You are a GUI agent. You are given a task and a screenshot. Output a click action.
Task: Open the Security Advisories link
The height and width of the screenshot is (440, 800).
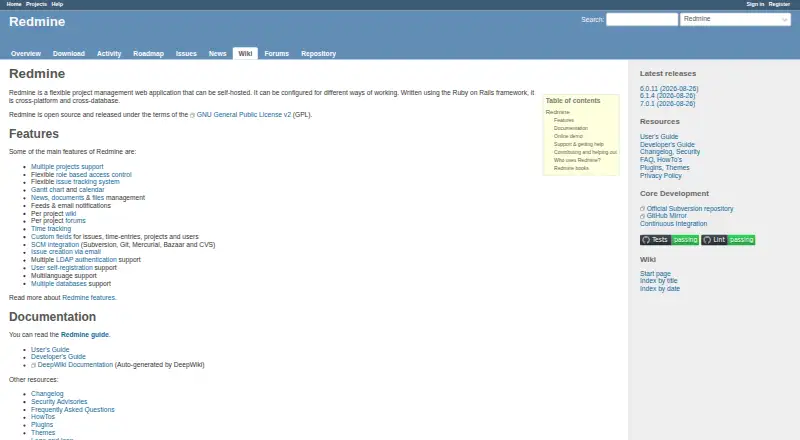[59, 402]
